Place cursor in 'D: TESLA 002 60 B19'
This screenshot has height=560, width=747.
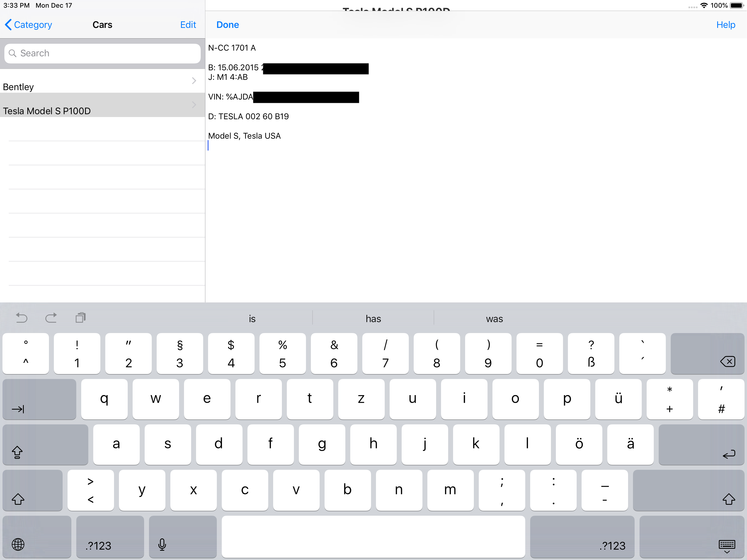pyautogui.click(x=249, y=116)
